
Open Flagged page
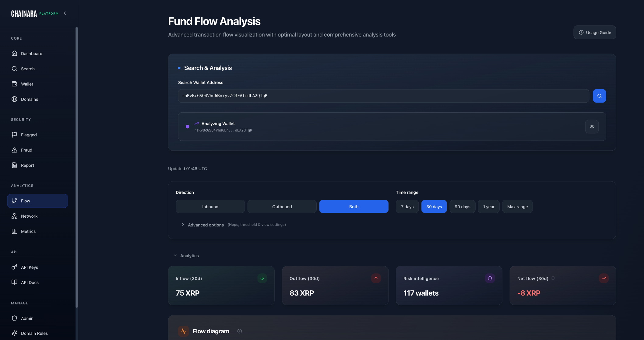(37, 135)
